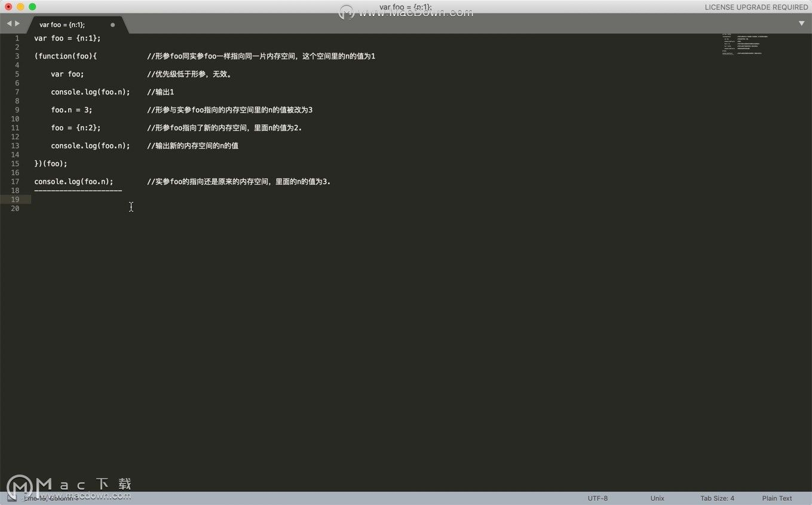Click comment '//输出新的内存空间的n的值'
This screenshot has height=505, width=812.
[x=193, y=146]
